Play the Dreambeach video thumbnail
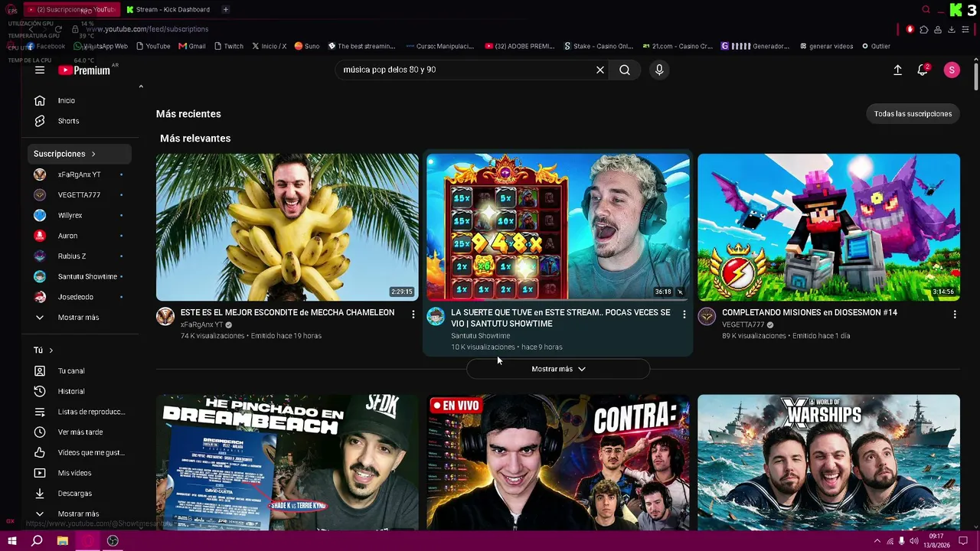The image size is (980, 551). click(x=287, y=462)
